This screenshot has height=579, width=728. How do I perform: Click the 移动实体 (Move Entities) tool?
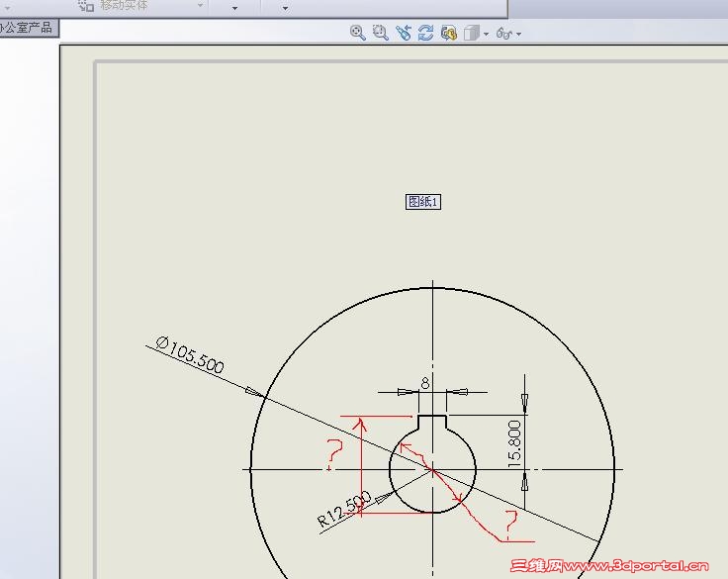[113, 6]
